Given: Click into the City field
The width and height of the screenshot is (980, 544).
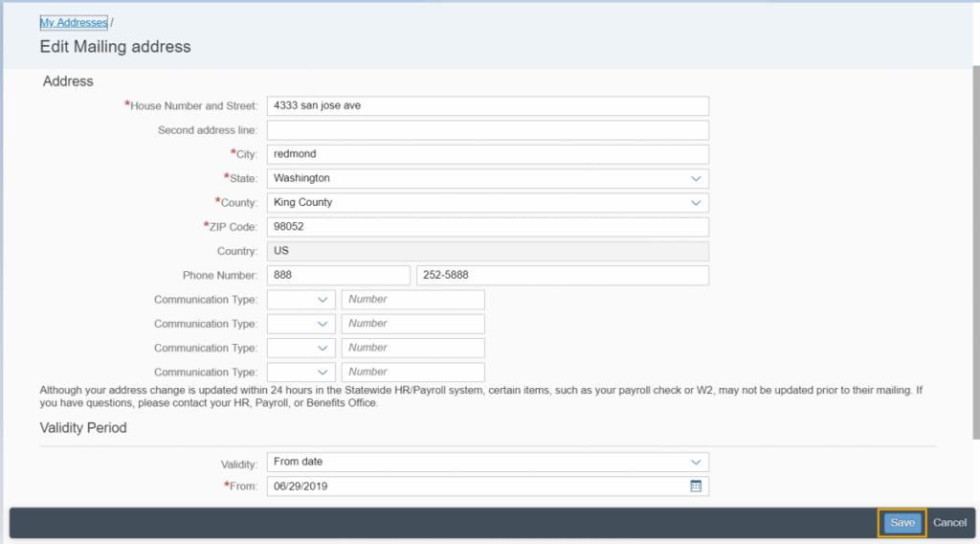Looking at the screenshot, I should tap(487, 154).
